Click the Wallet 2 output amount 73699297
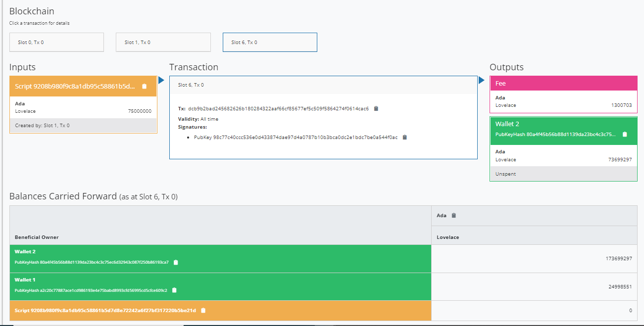 620,160
